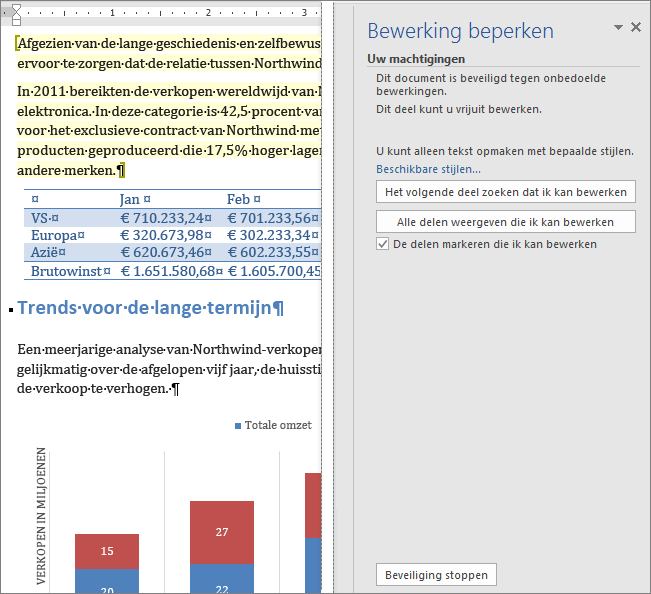Screen dimensions: 651x594
Task: Click the VERKOPEN IN MILJOENEN axis title
Action: 41,516
